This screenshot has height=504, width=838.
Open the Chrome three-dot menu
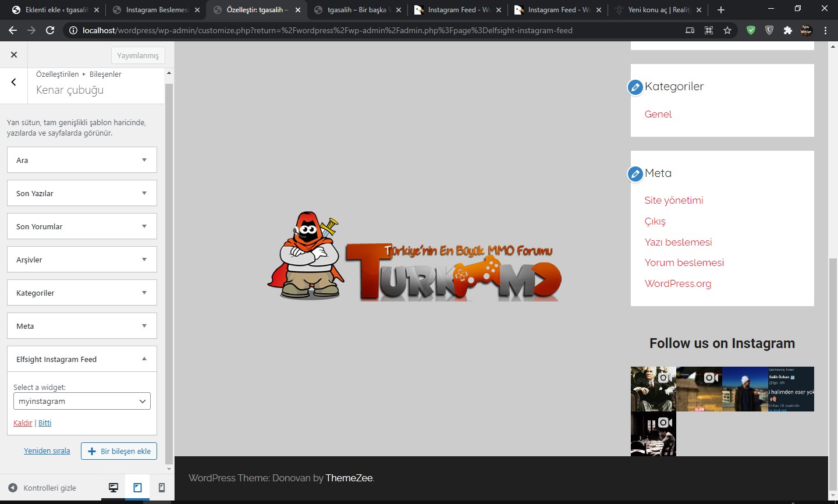(x=825, y=30)
